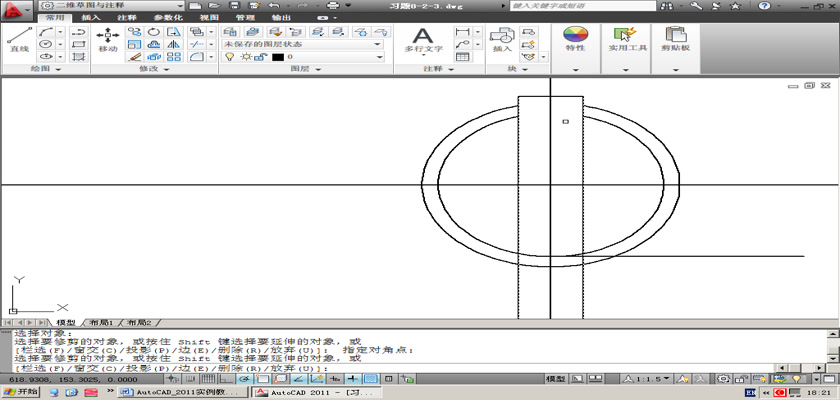Click the black layer color swatch

(x=277, y=58)
